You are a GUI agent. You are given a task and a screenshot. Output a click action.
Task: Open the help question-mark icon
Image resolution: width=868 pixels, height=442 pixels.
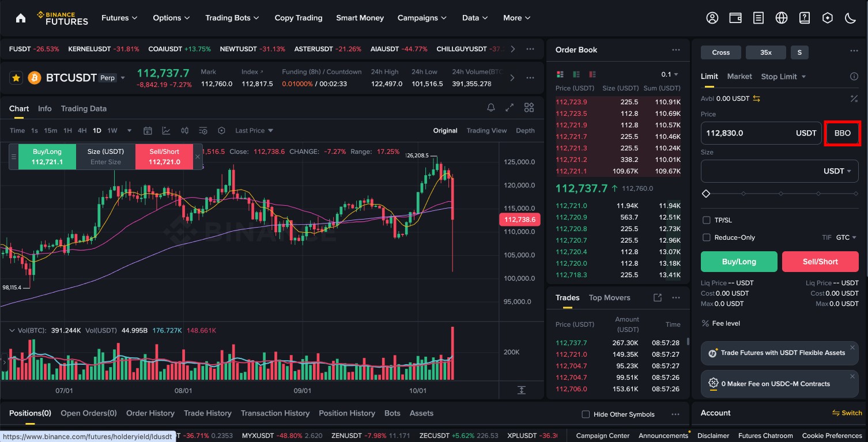click(805, 18)
